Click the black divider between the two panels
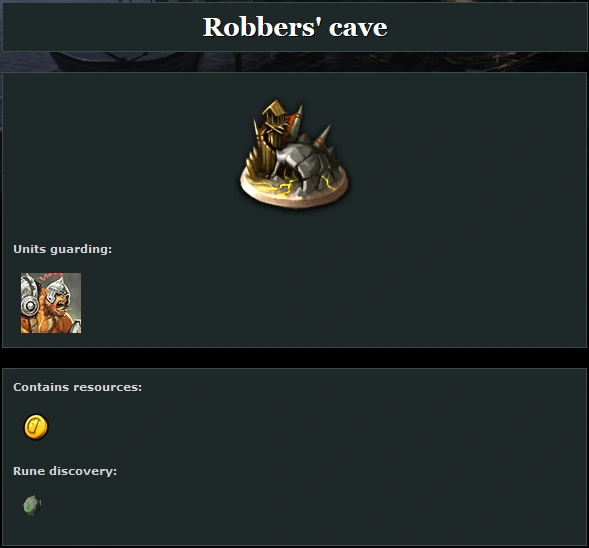This screenshot has width=589, height=548. pyautogui.click(x=294, y=358)
